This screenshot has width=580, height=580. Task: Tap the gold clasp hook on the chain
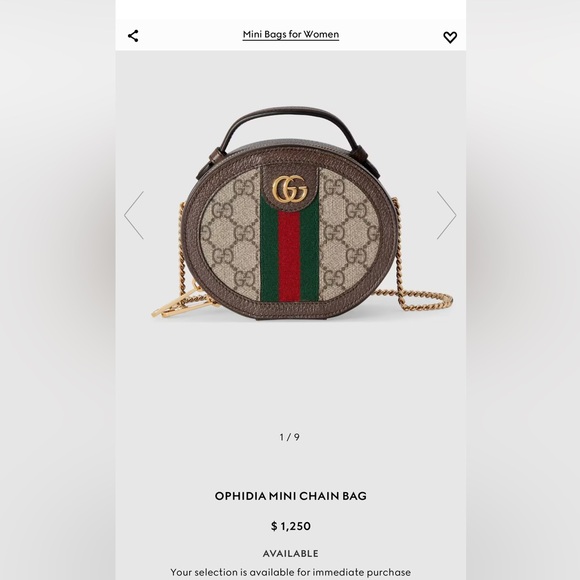click(178, 304)
